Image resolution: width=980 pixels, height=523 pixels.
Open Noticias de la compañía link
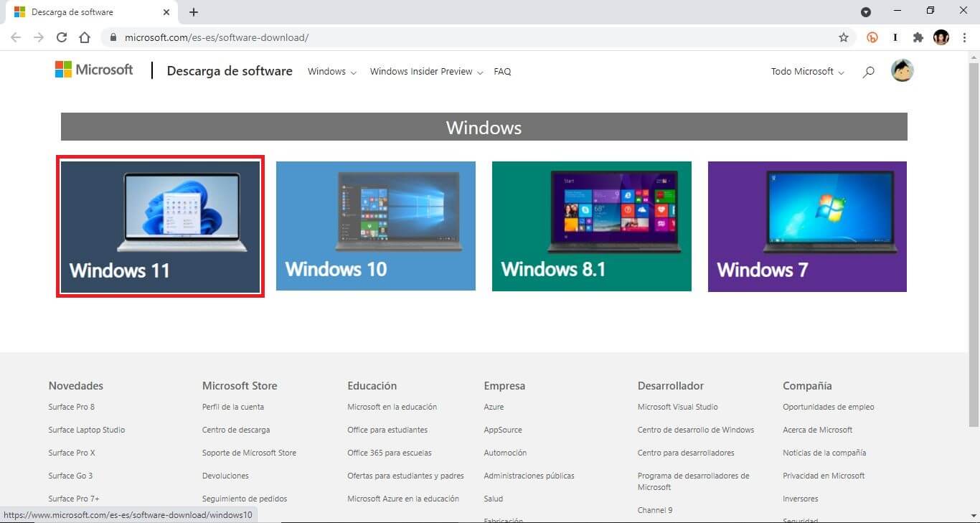pos(824,453)
